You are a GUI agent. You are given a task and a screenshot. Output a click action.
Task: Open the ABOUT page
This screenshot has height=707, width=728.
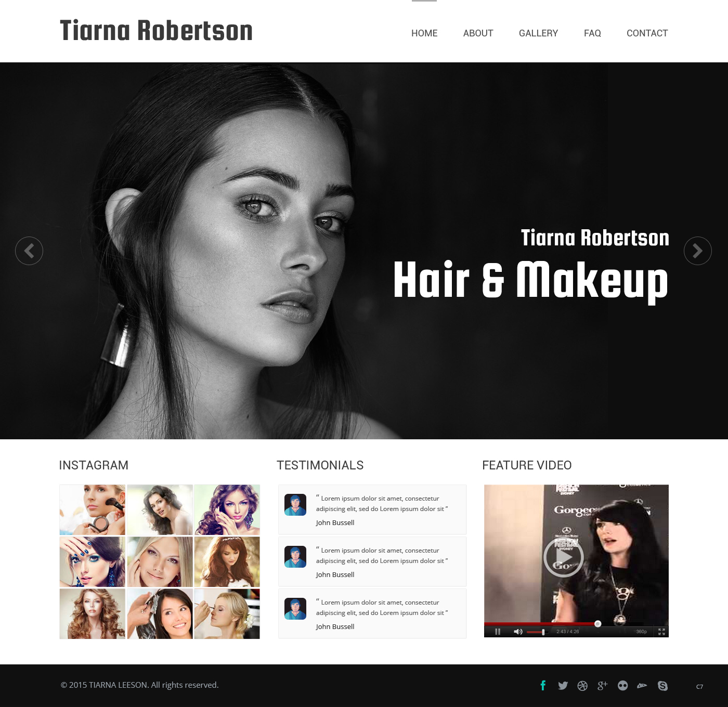point(478,33)
